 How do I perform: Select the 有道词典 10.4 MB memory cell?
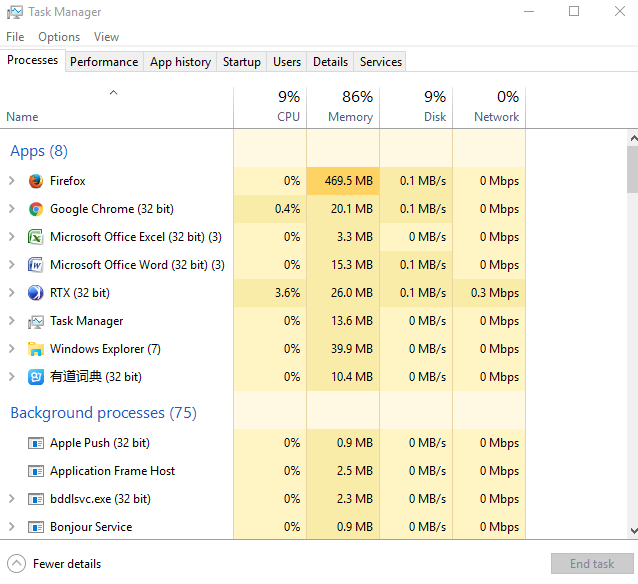(343, 377)
